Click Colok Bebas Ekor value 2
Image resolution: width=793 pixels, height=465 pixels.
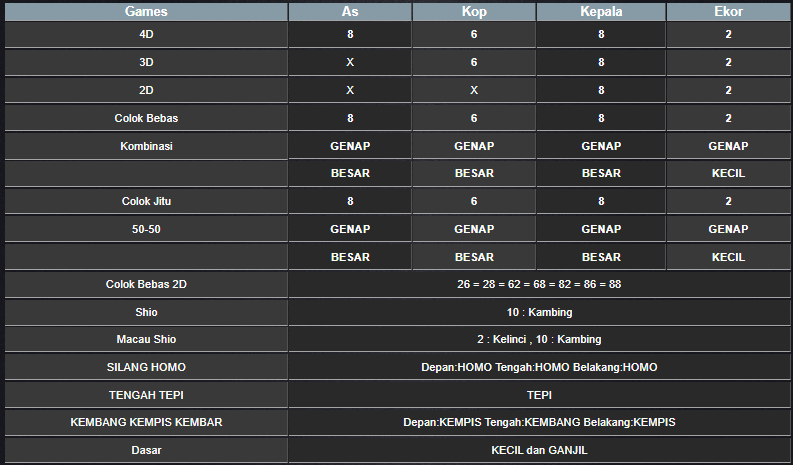[x=728, y=118]
